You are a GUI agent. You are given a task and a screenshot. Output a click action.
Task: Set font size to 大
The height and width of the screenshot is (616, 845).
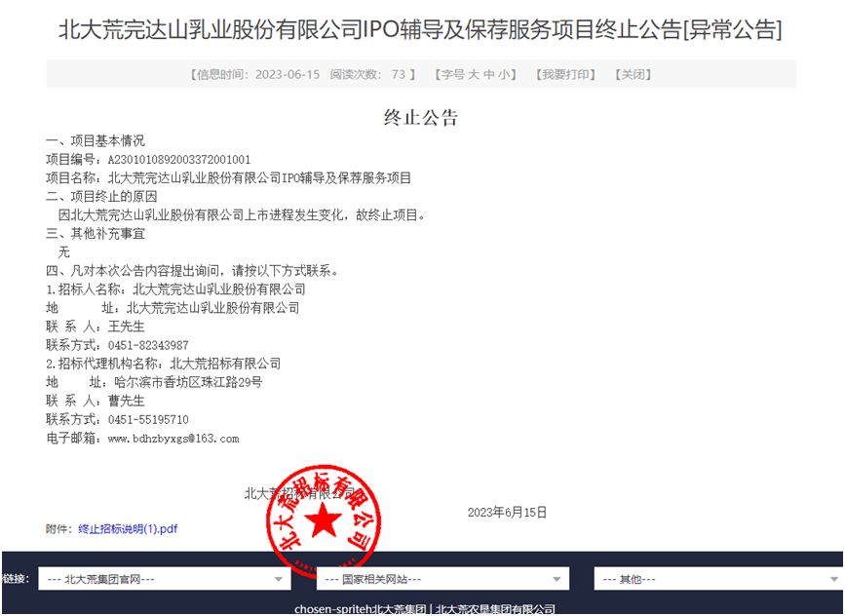(x=473, y=74)
